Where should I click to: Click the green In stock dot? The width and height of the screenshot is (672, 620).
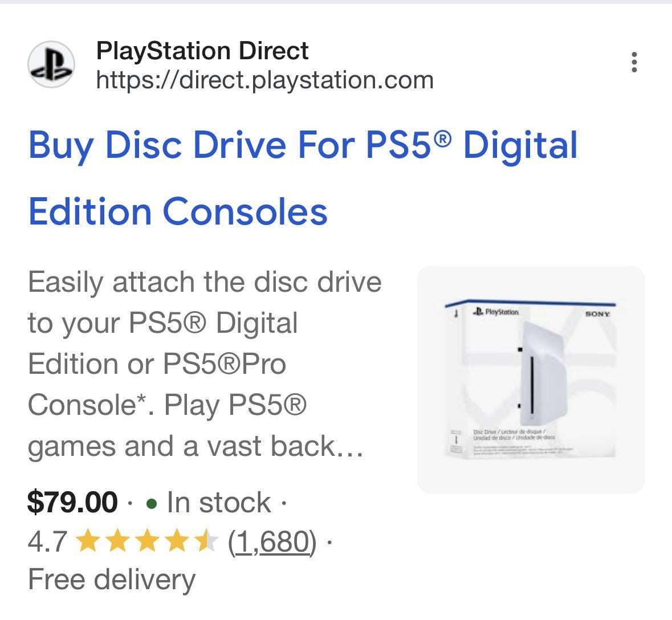click(x=152, y=504)
